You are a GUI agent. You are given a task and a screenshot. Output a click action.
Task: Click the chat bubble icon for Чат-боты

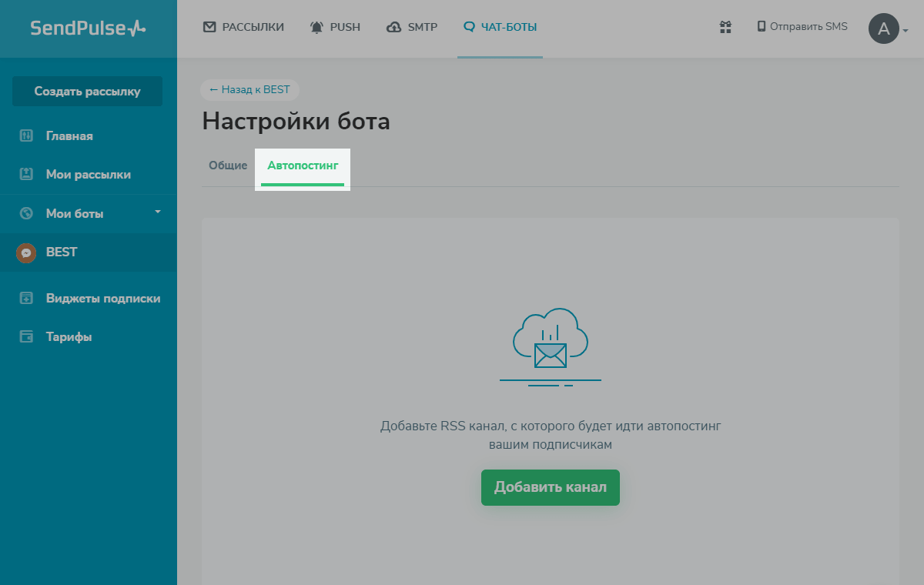469,27
